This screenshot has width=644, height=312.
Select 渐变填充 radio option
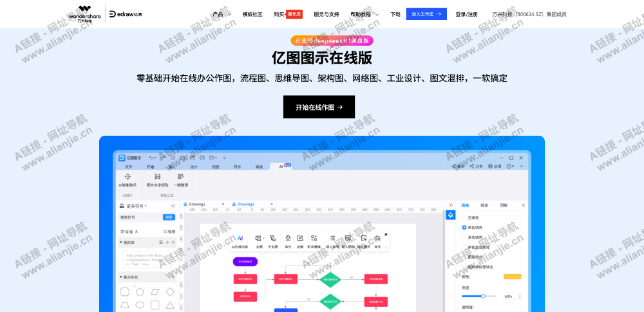pyautogui.click(x=464, y=237)
